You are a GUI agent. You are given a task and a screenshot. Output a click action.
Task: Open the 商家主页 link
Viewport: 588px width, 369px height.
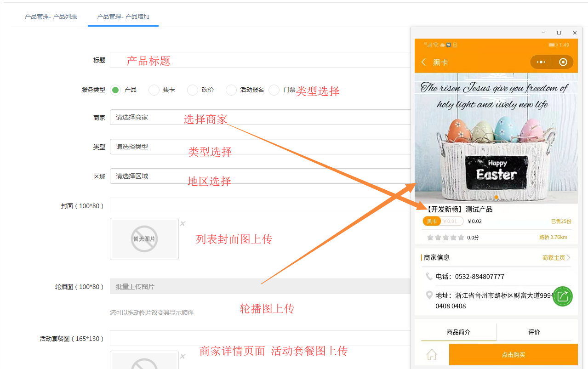pos(556,258)
